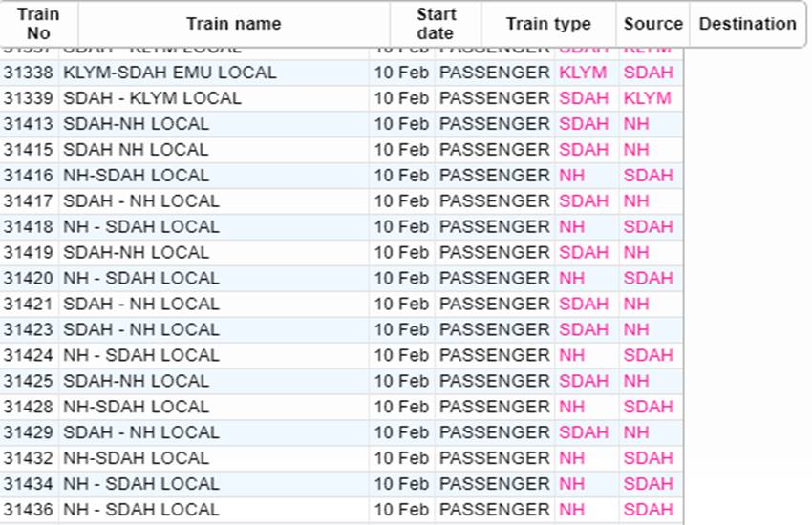Click the Source column header

(x=653, y=24)
